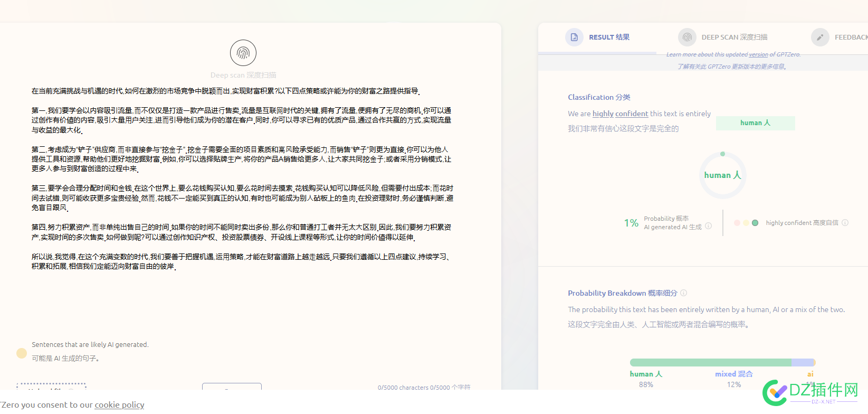Click the 了解有关此 GPTZero 更新版本 text
The width and height of the screenshot is (868, 414).
[733, 67]
